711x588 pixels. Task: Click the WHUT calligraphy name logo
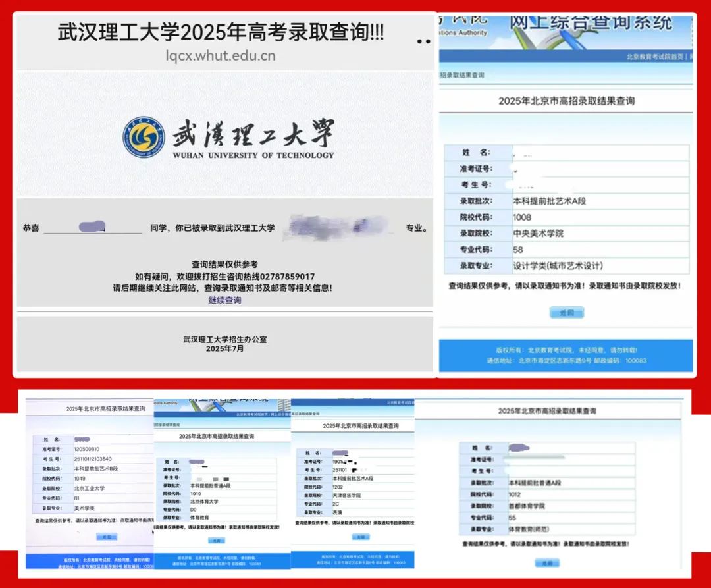pyautogui.click(x=253, y=138)
